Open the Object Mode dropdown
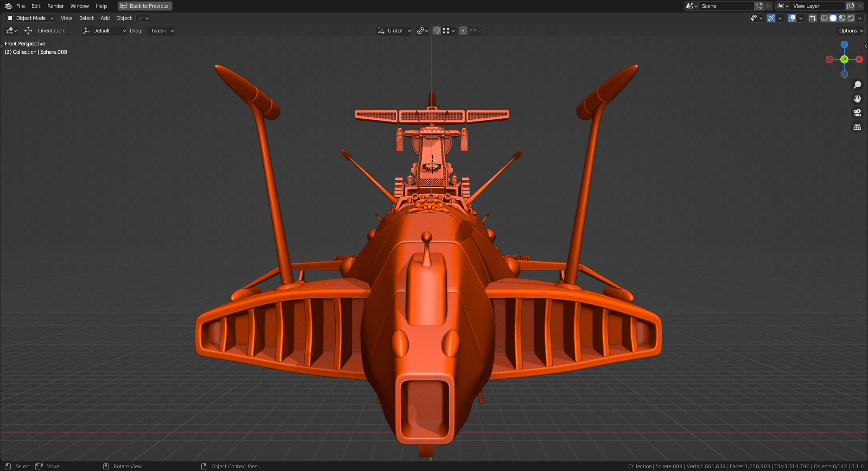868x471 pixels. click(31, 18)
